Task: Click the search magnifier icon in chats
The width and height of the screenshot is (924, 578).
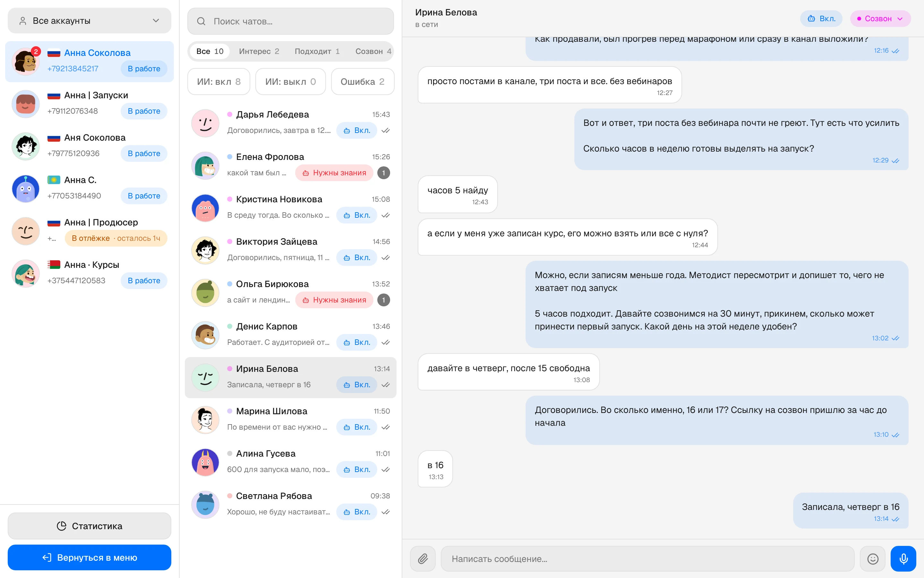Action: click(x=201, y=22)
